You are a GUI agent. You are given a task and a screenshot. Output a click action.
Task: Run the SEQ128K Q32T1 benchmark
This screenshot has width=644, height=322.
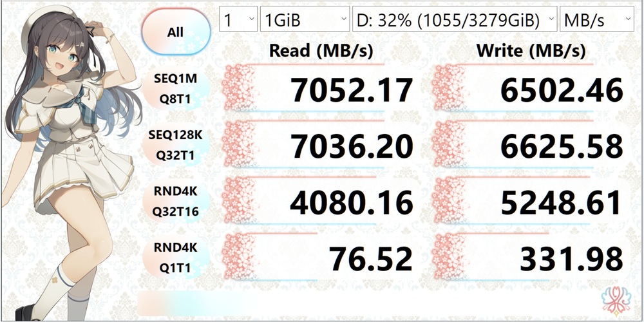[175, 146]
